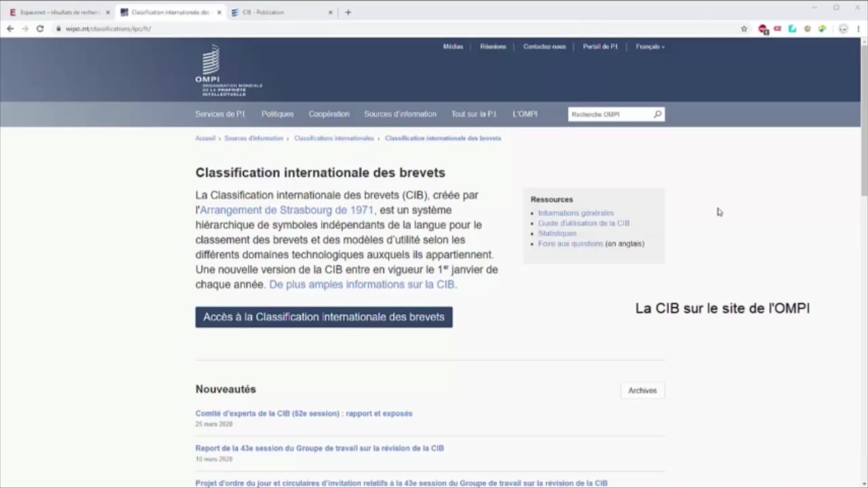Open the Foire aux questions link

571,244
